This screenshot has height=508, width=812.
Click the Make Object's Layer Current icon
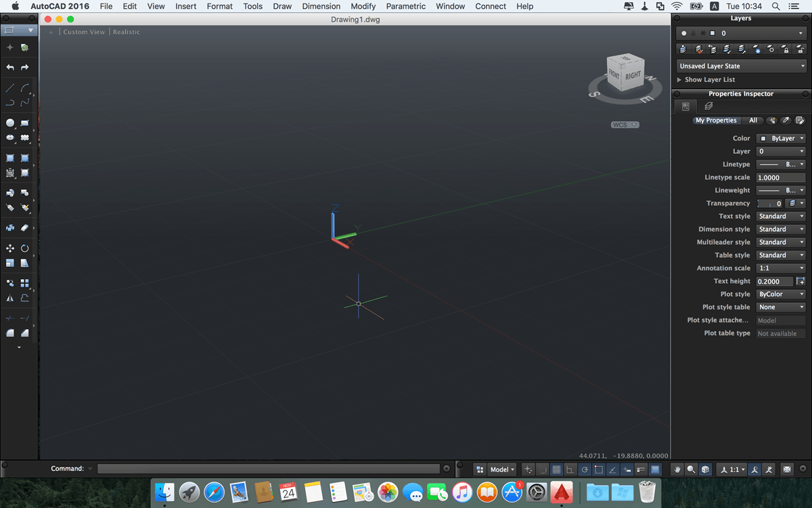click(x=683, y=49)
